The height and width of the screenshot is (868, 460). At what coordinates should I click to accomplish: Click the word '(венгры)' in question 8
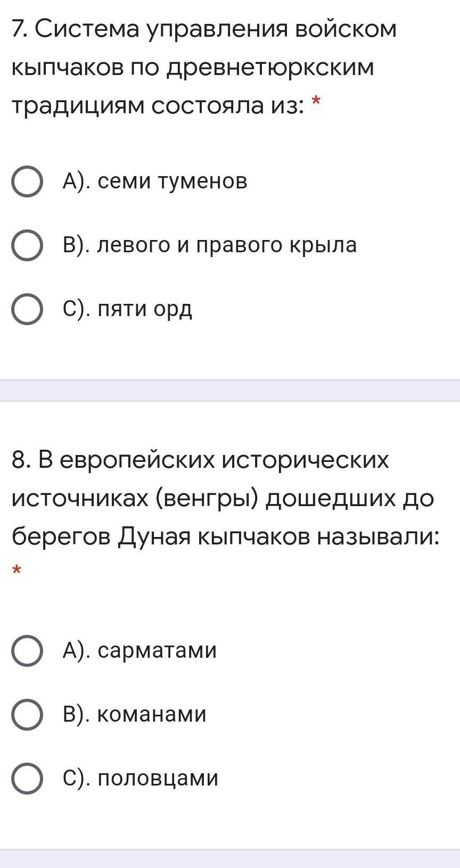(x=208, y=498)
